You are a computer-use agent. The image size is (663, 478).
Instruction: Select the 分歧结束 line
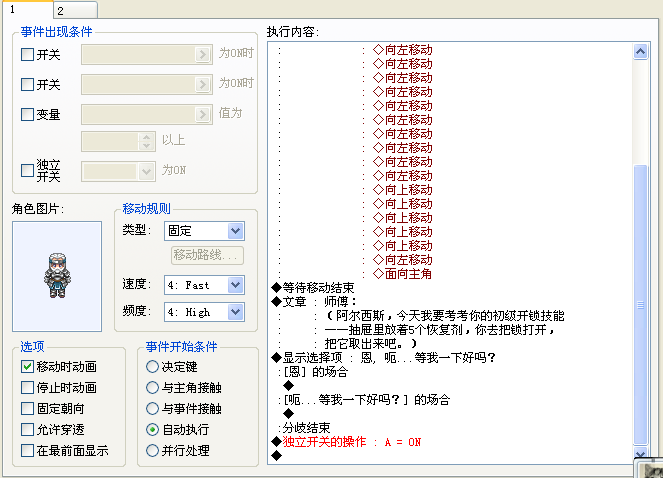(304, 428)
